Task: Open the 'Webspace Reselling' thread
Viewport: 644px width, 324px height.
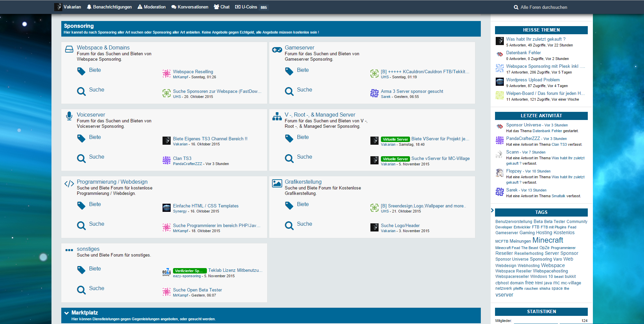Action: 193,72
